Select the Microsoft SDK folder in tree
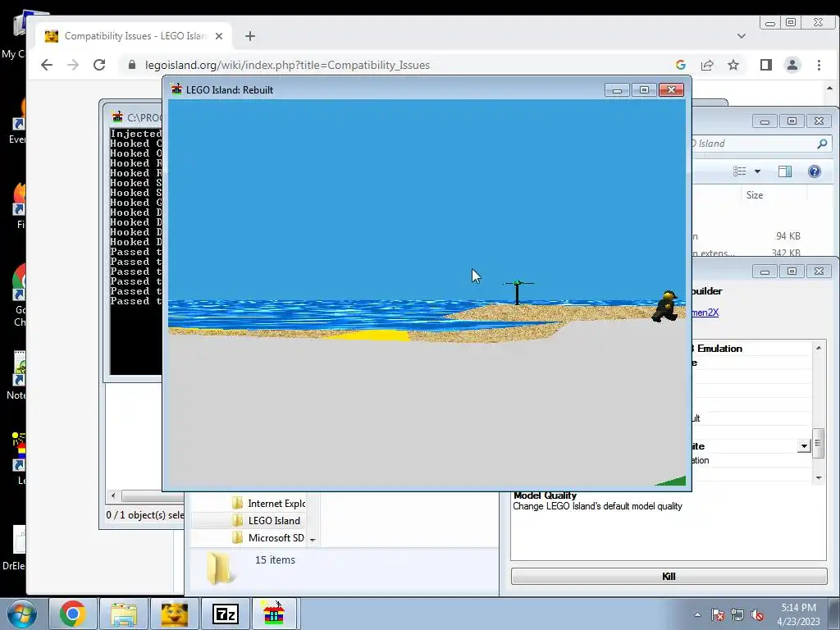 tap(269, 537)
